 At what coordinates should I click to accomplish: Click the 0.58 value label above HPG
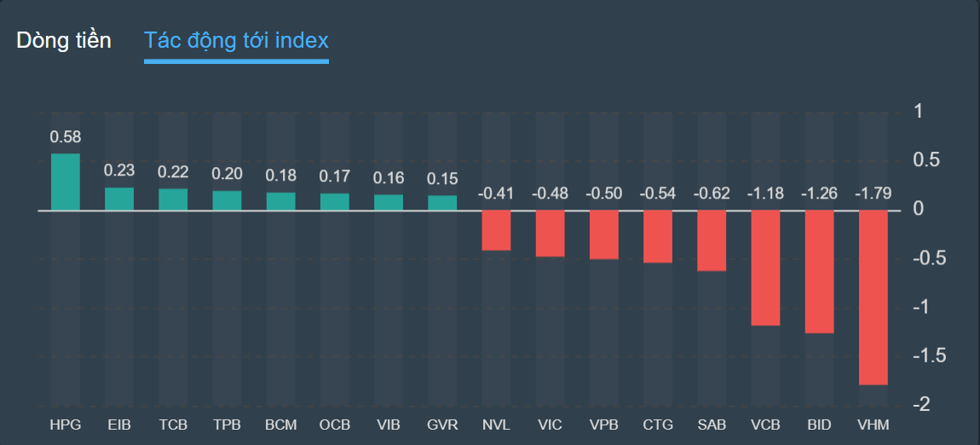[66, 137]
